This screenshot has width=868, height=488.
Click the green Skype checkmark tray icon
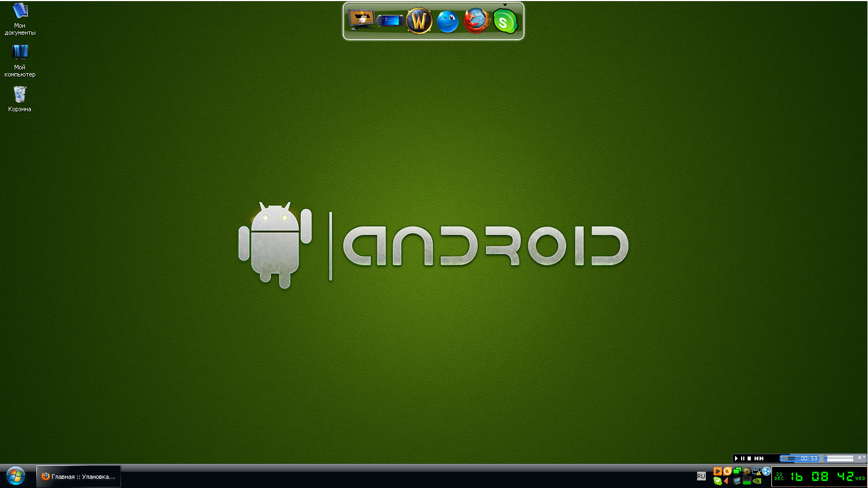click(718, 481)
